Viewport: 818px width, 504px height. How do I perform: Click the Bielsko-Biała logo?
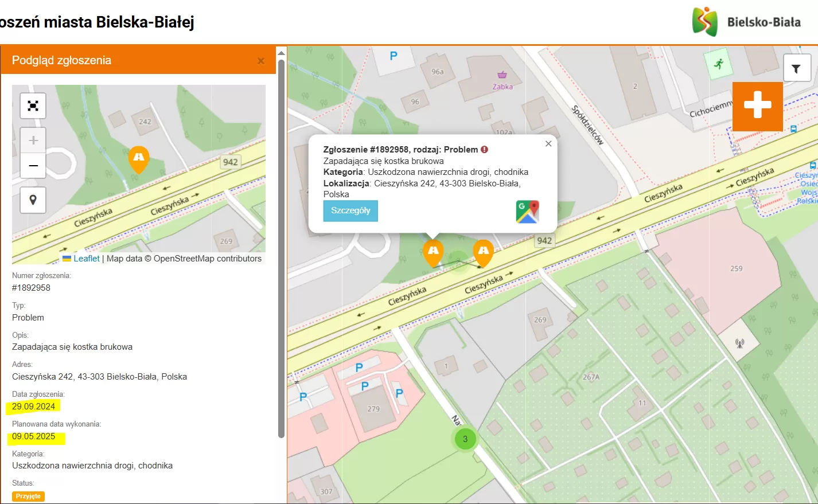(746, 22)
